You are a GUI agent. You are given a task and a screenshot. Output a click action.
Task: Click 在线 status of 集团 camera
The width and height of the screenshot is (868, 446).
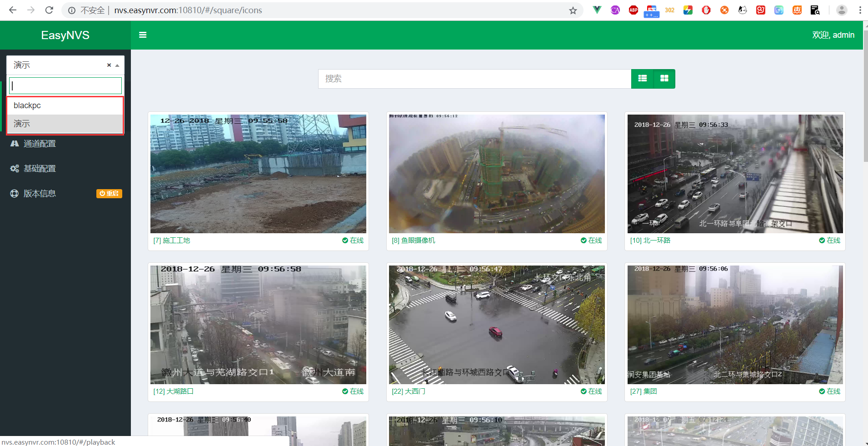(829, 391)
